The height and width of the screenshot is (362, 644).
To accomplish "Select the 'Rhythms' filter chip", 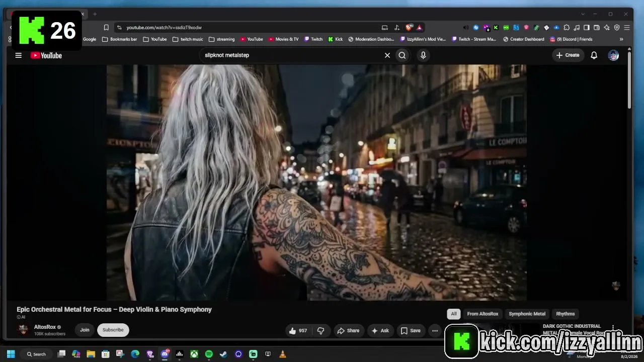I will [566, 314].
